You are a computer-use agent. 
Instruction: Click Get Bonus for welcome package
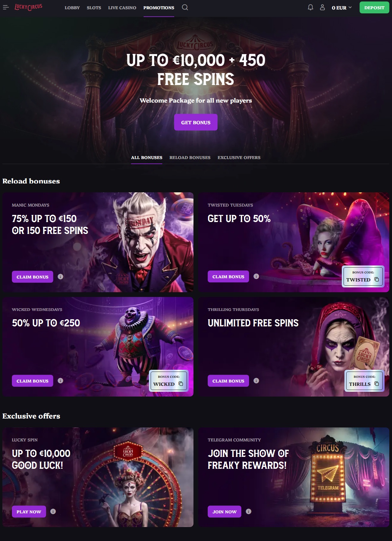click(196, 122)
